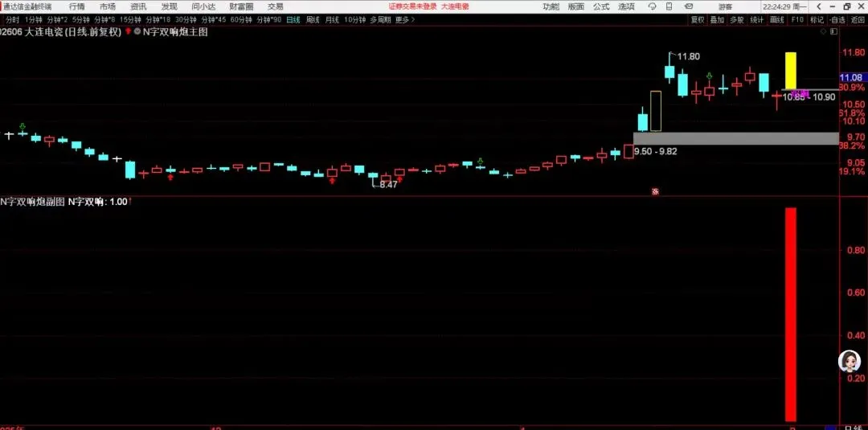Switch to the 分钟*8 period tab

[x=105, y=19]
